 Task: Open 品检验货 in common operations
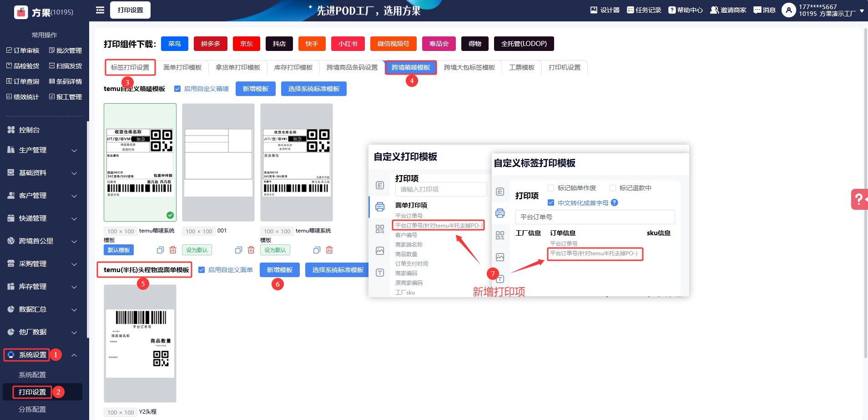pyautogui.click(x=23, y=66)
